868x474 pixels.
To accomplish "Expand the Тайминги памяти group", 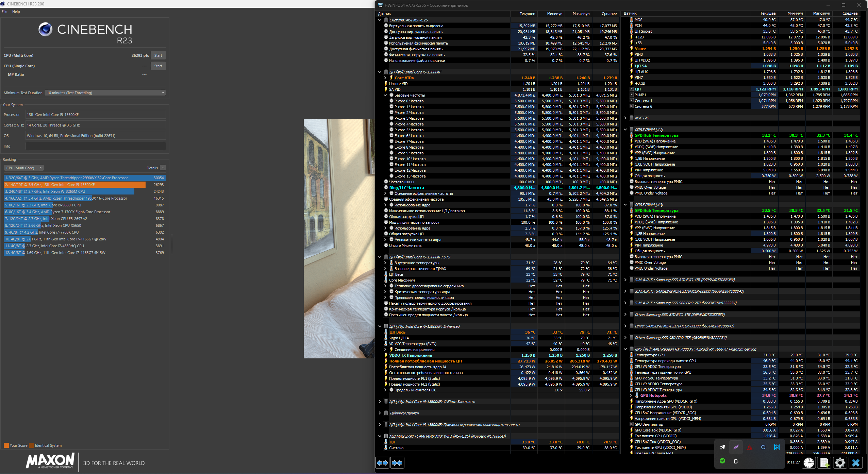I will [x=380, y=413].
